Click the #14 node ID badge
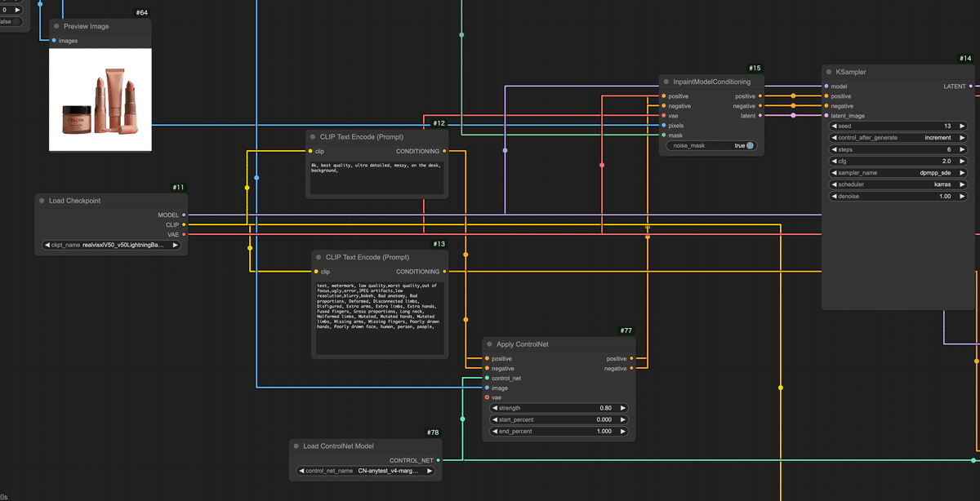This screenshot has width=980, height=501. pyautogui.click(x=966, y=59)
